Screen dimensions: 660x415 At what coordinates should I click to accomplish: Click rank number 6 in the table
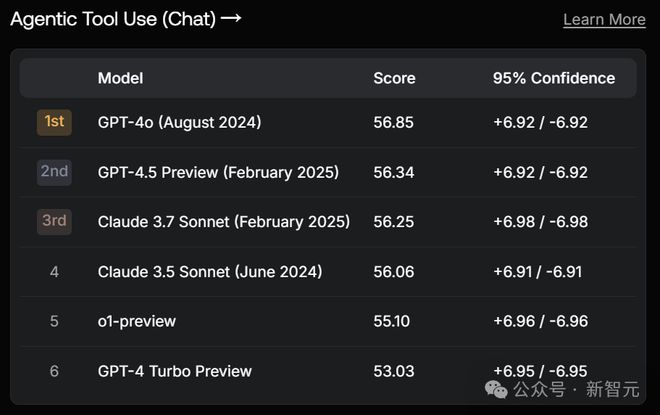[54, 371]
